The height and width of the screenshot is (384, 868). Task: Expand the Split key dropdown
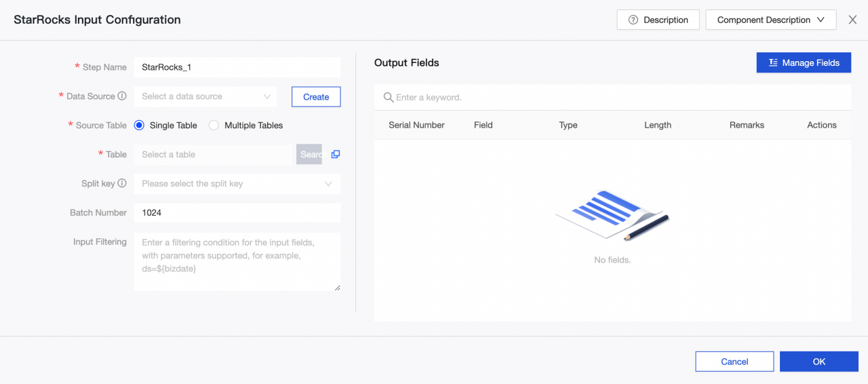pos(237,184)
